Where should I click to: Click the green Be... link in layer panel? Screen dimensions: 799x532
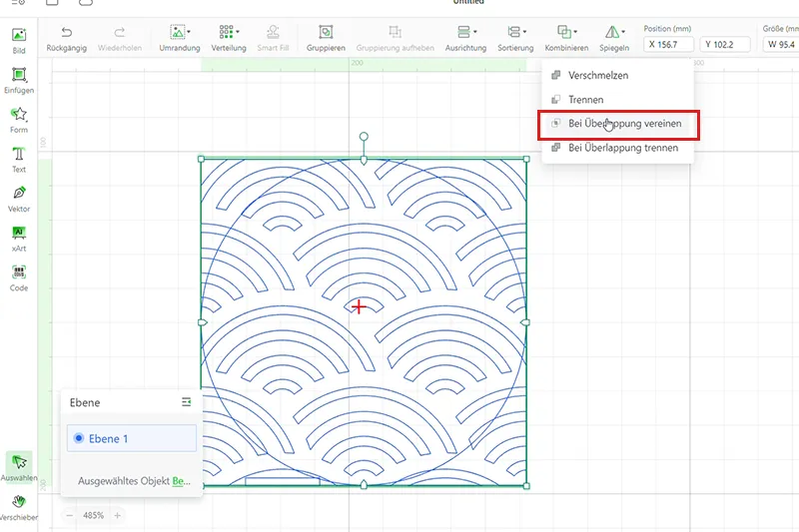(x=182, y=480)
